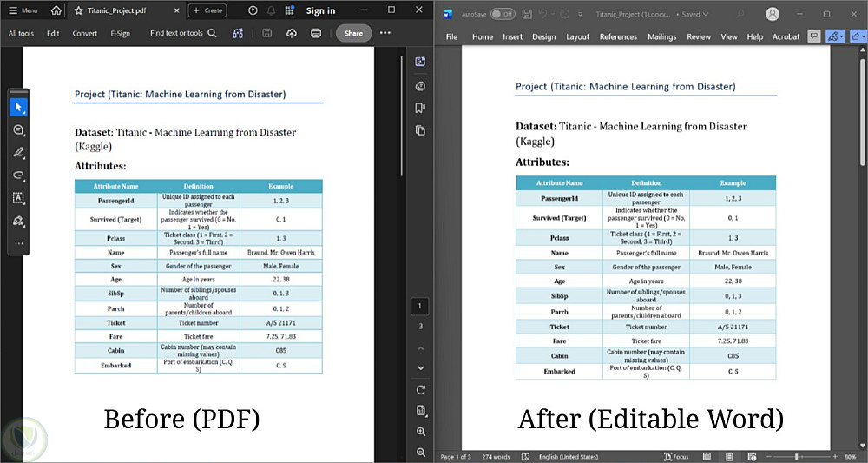Switch to the Insert tab in Word

point(513,36)
